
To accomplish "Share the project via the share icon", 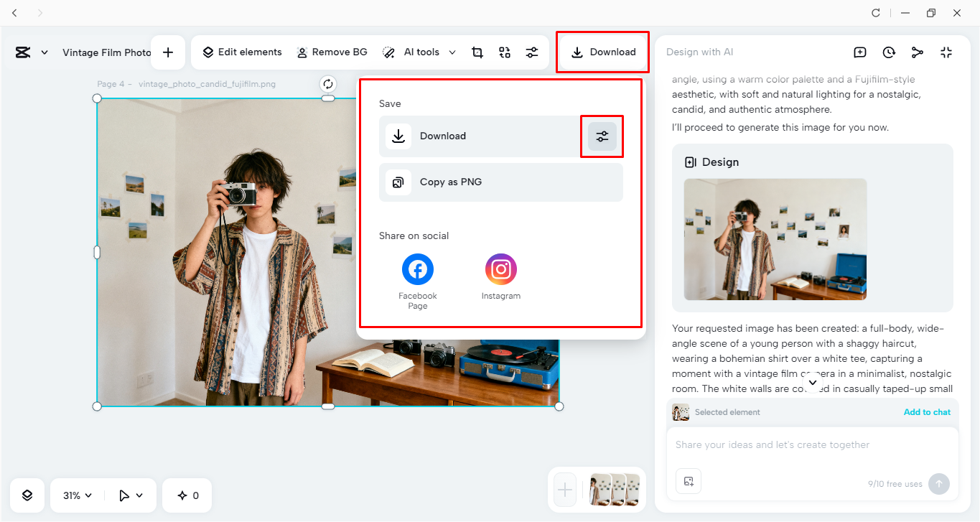I will coord(918,52).
